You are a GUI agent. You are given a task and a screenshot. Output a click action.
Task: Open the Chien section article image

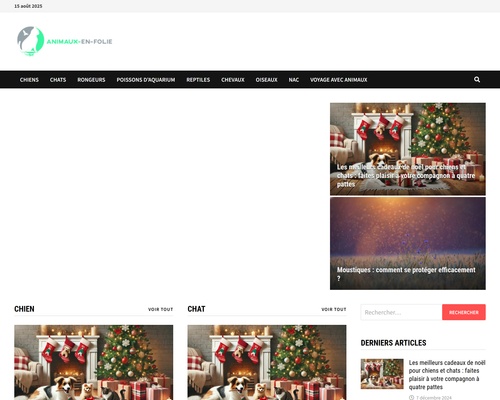[94, 362]
